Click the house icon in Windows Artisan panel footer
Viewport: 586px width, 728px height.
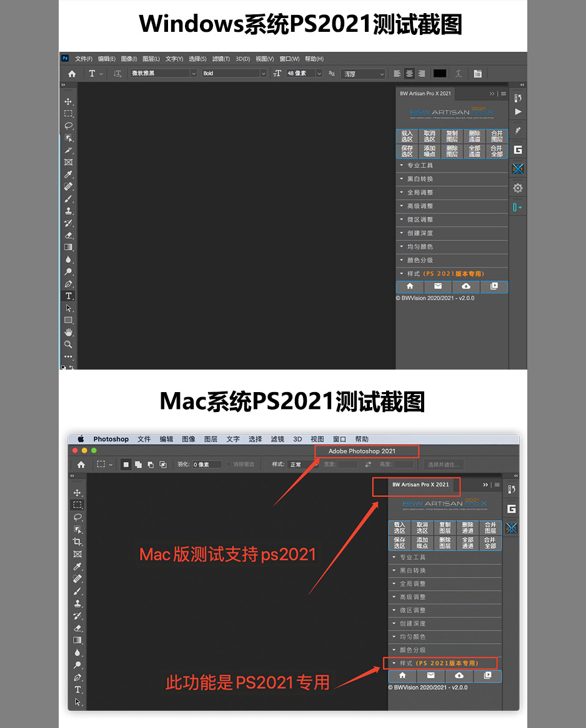[410, 287]
